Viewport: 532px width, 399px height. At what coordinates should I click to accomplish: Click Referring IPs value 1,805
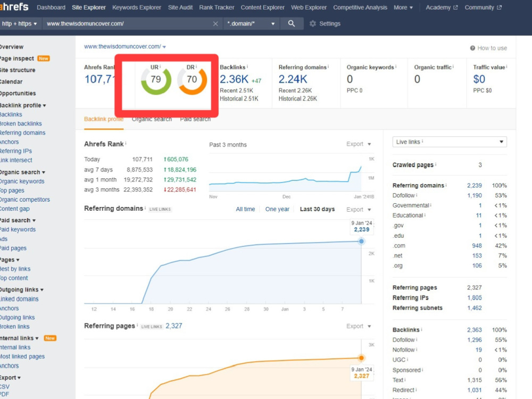point(475,298)
